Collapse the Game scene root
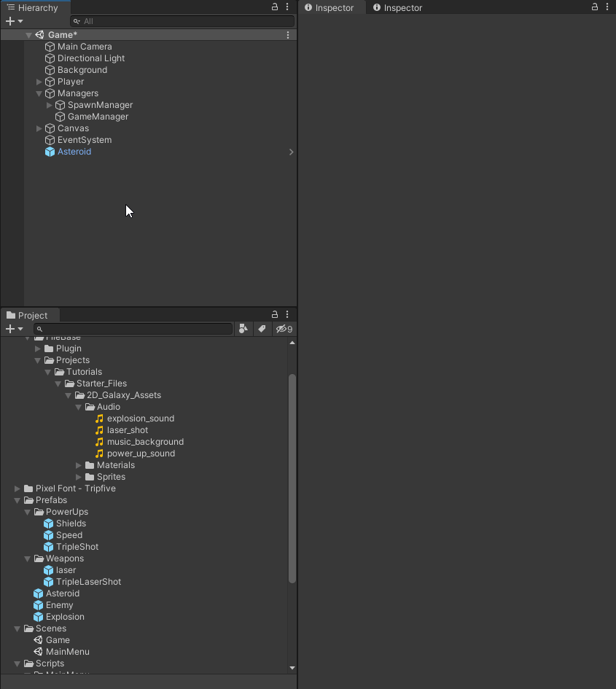 click(28, 35)
